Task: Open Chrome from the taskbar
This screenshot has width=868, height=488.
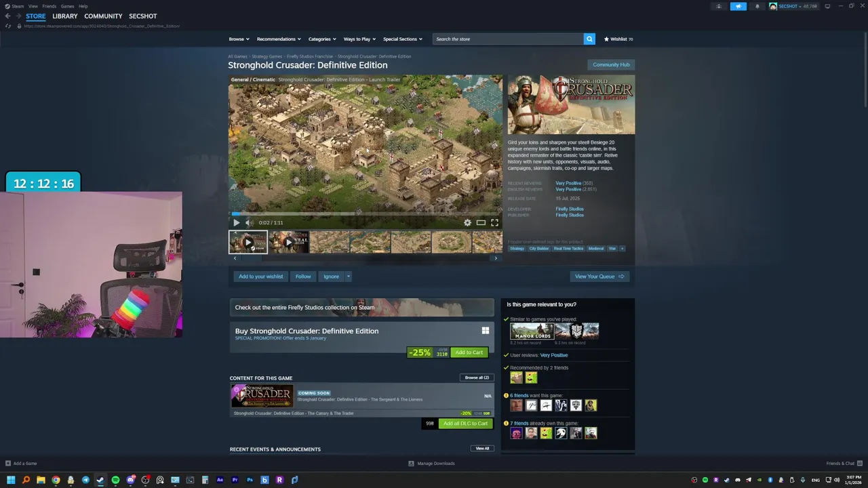Action: coord(56,480)
